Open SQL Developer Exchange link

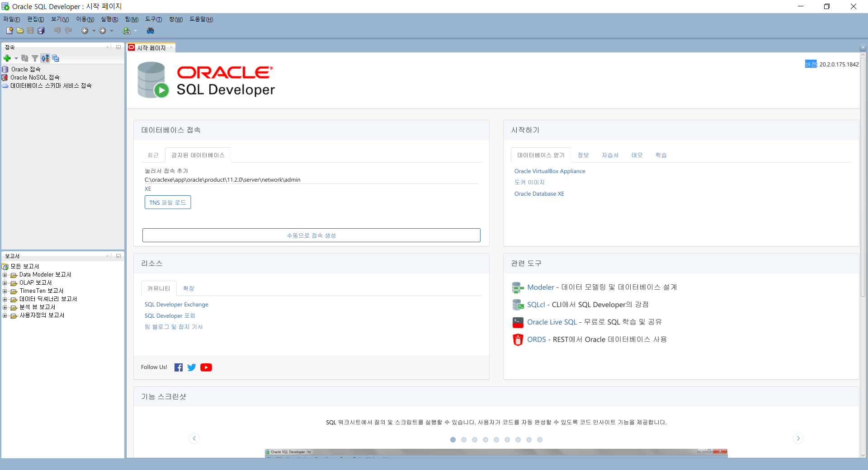(x=176, y=305)
